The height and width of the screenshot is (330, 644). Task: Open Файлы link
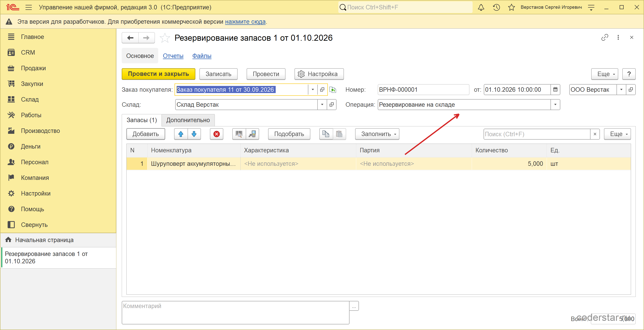(x=202, y=56)
